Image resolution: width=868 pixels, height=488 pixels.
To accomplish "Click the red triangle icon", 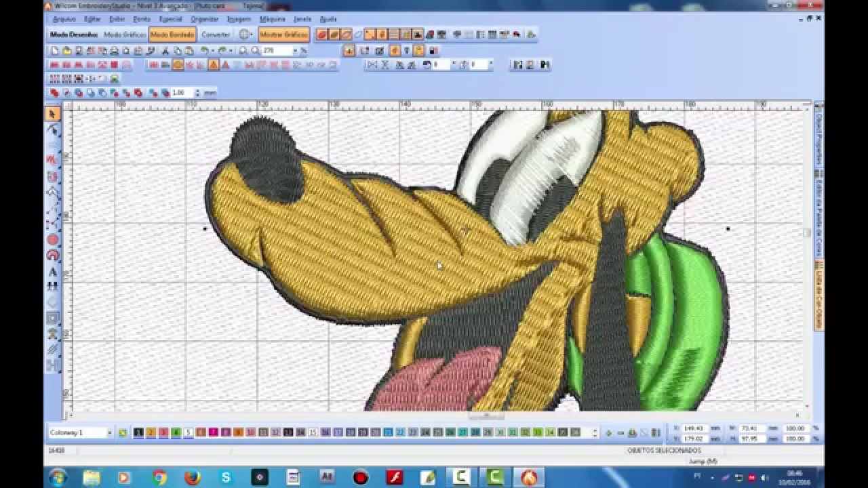I will (x=225, y=65).
